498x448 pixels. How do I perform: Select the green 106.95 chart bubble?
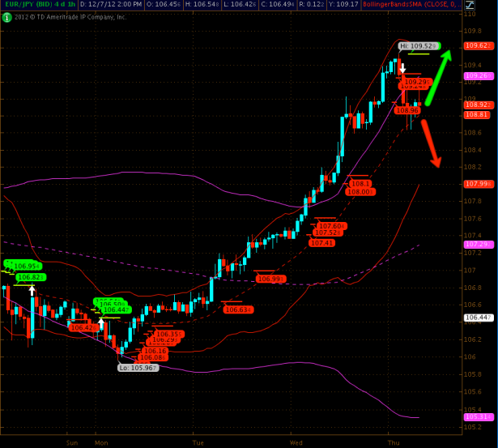coord(27,267)
